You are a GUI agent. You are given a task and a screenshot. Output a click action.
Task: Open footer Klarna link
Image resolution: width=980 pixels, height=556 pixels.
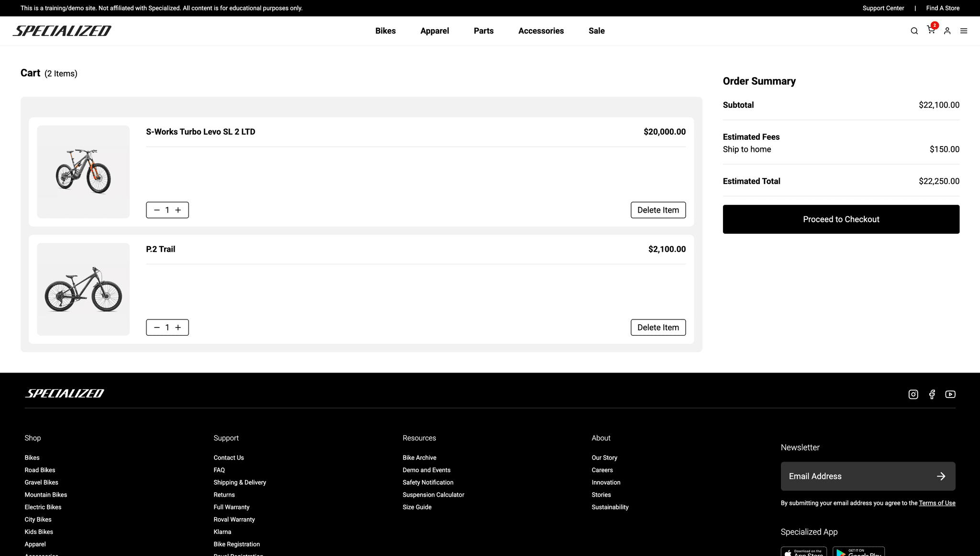click(223, 532)
